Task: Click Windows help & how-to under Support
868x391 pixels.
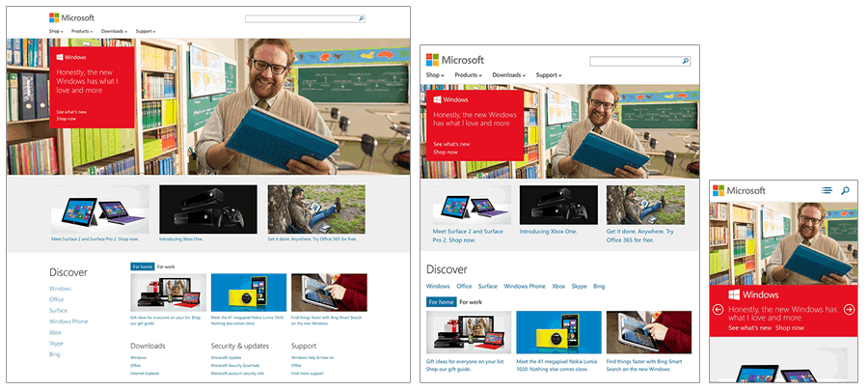Action: (312, 358)
